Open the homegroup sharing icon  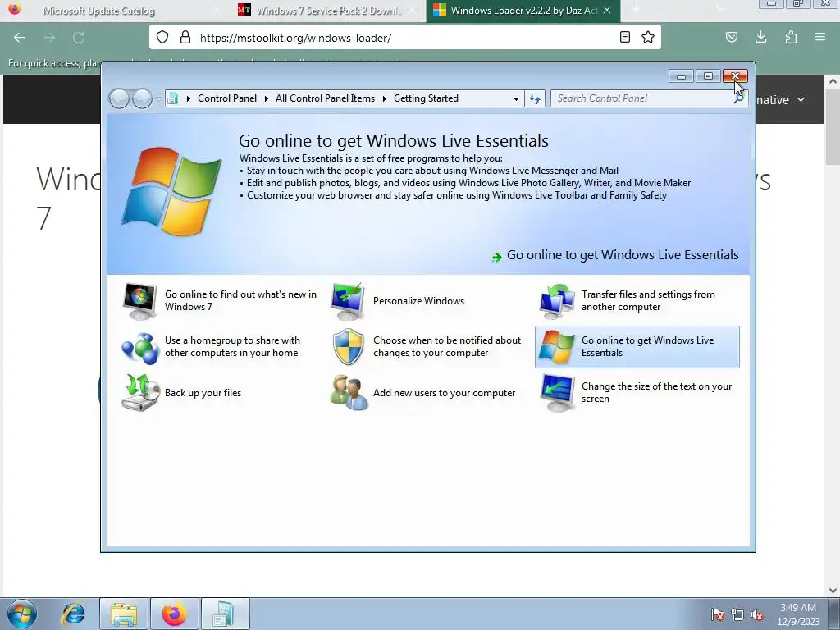139,347
